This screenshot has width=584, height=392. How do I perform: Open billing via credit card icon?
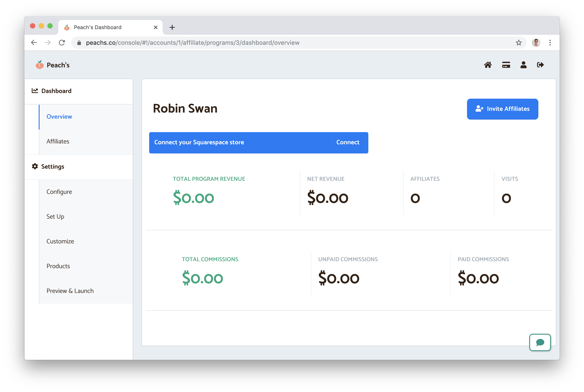506,65
